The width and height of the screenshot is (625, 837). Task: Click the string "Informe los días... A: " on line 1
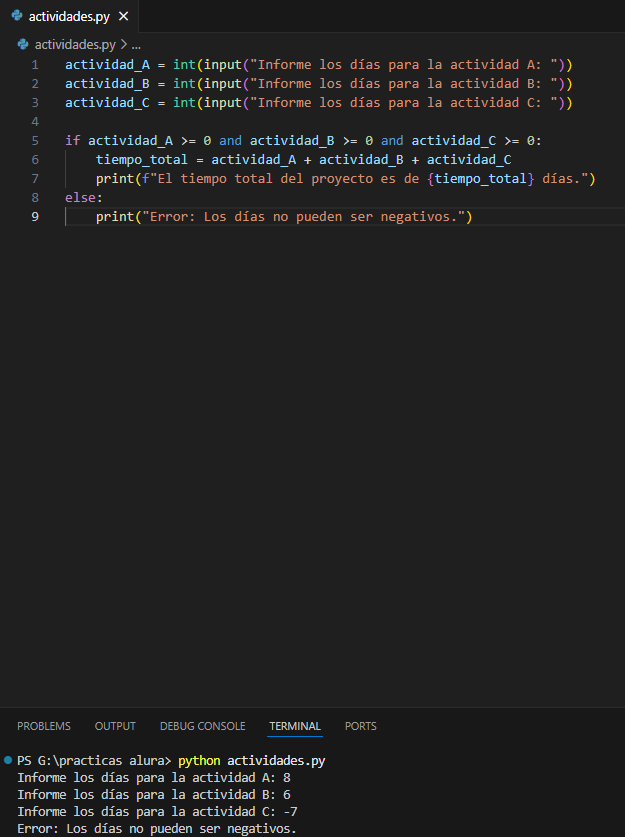[x=404, y=65]
